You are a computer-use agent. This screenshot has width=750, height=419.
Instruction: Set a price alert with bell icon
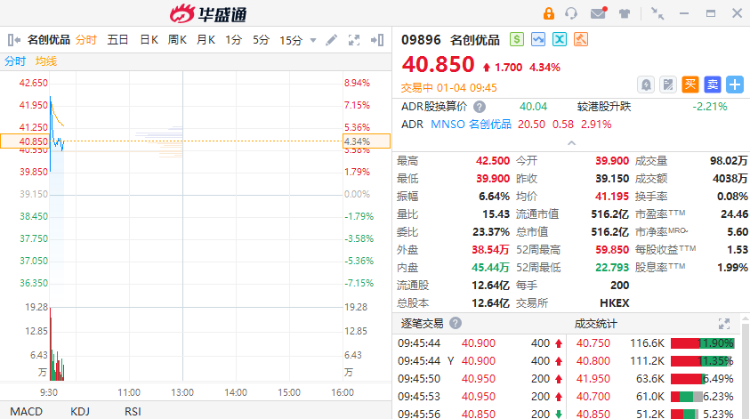(646, 85)
